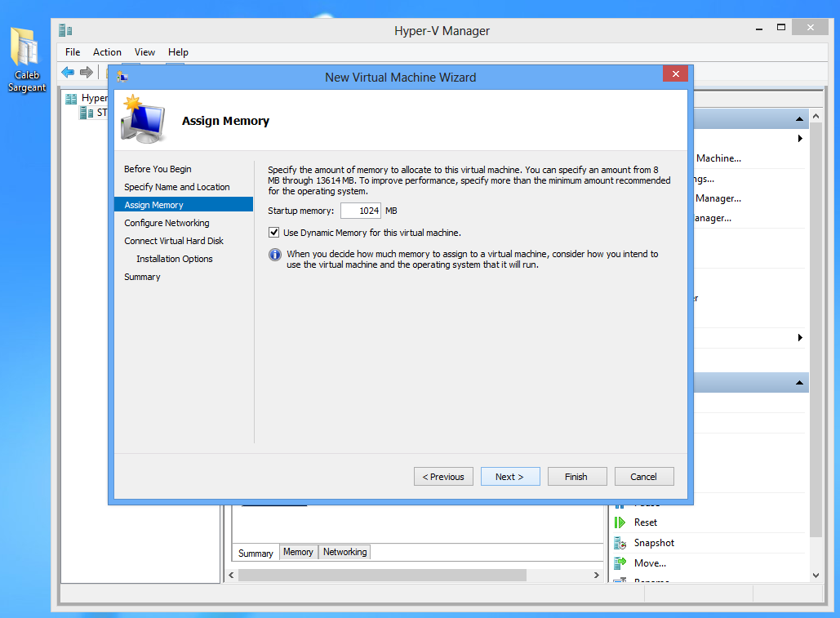Click the details pane horizontal scrollbar thumb
Image resolution: width=840 pixels, height=618 pixels.
382,576
